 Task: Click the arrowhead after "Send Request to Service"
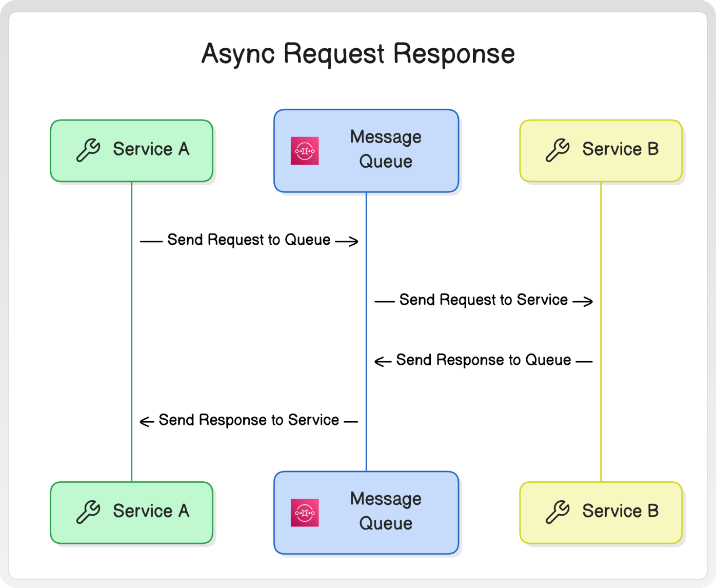pyautogui.click(x=588, y=301)
